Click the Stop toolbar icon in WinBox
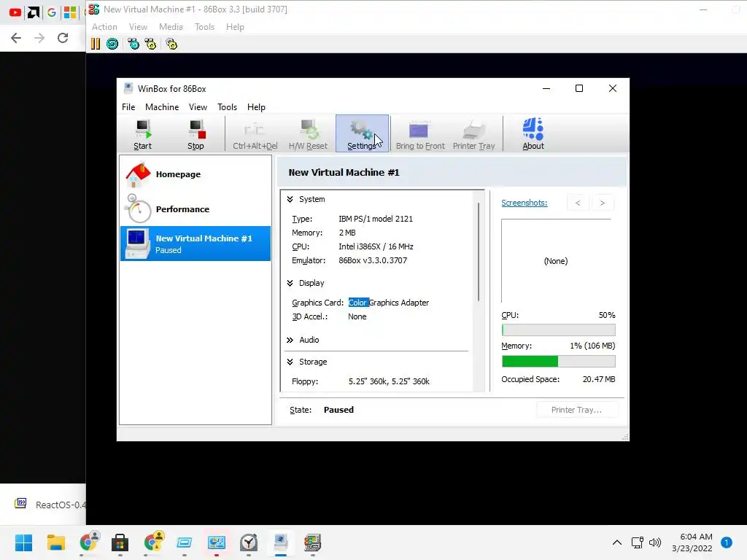Viewport: 747px width, 560px height. 196,134
